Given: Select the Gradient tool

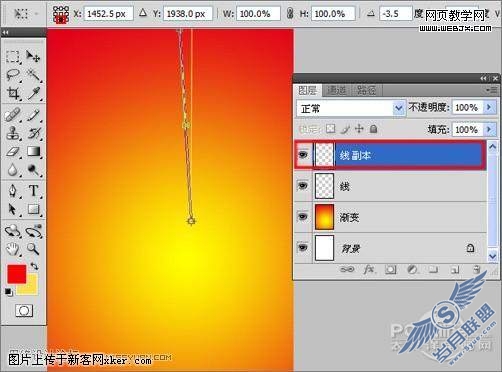Looking at the screenshot, I should click(34, 152).
